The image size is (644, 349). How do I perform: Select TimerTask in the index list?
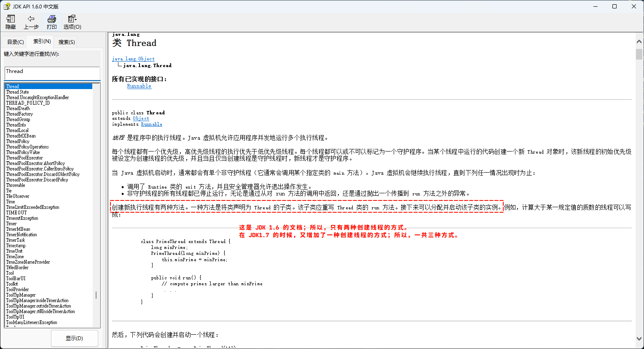pyautogui.click(x=16, y=240)
